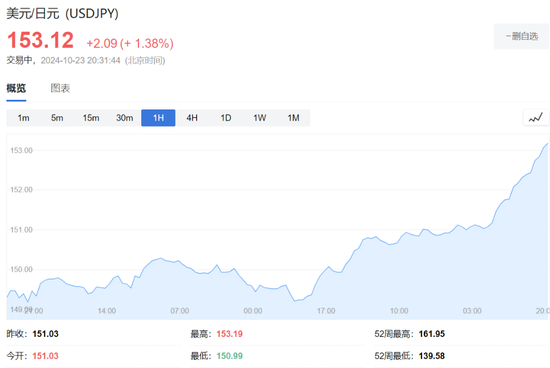This screenshot has width=550, height=368.
Task: Click the 删自选 remove-from-watchlist button
Action: click(522, 36)
